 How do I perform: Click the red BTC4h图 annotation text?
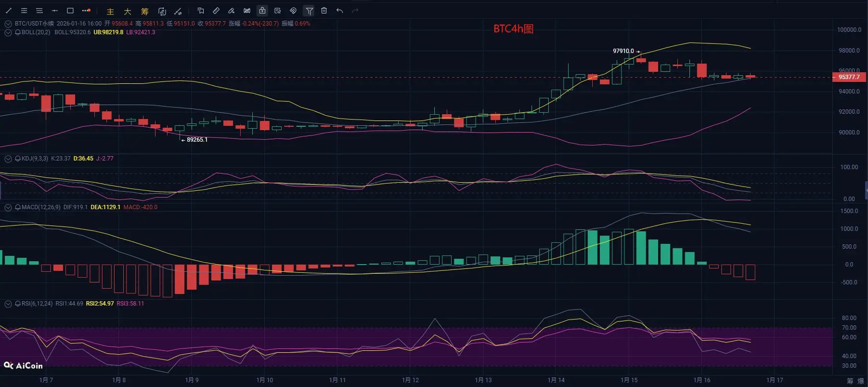[514, 29]
